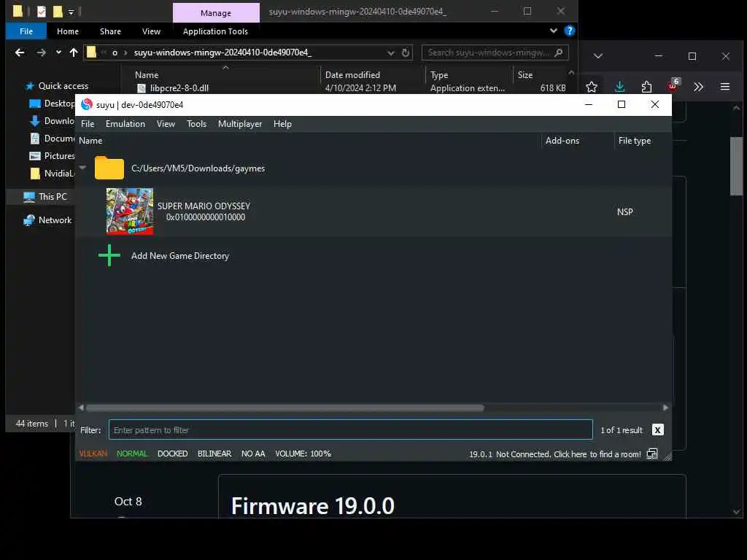Open the File tab in File Explorer
Screen dimensions: 747x560
tap(26, 31)
